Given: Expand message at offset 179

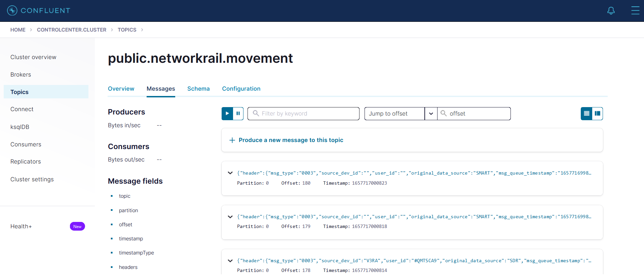Looking at the screenshot, I should click(x=230, y=217).
